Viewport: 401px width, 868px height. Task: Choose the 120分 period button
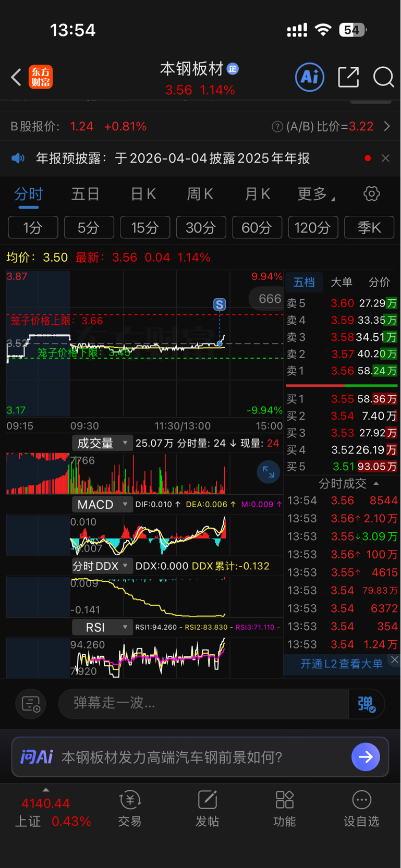[313, 227]
